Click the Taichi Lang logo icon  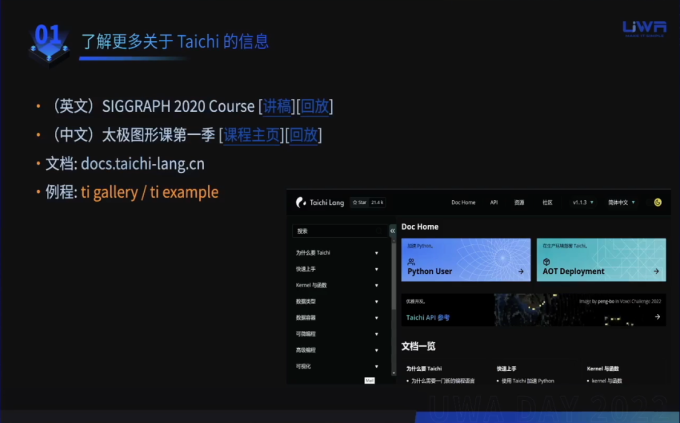click(x=301, y=203)
